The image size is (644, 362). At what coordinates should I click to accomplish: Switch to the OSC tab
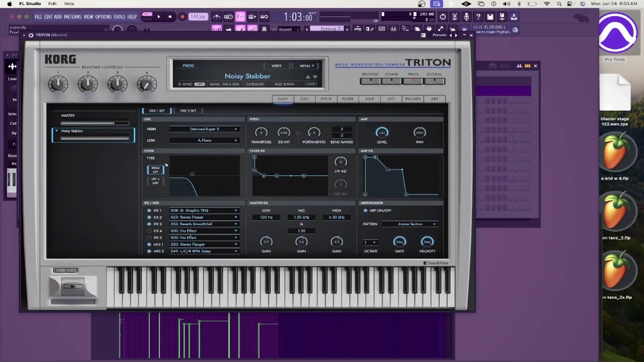tap(304, 99)
